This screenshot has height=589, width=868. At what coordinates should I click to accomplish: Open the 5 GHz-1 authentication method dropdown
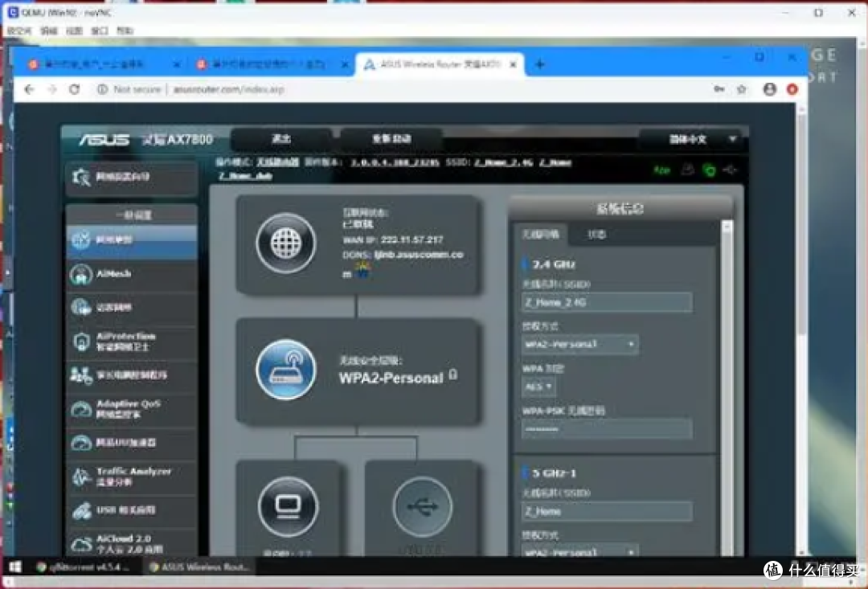pyautogui.click(x=579, y=551)
